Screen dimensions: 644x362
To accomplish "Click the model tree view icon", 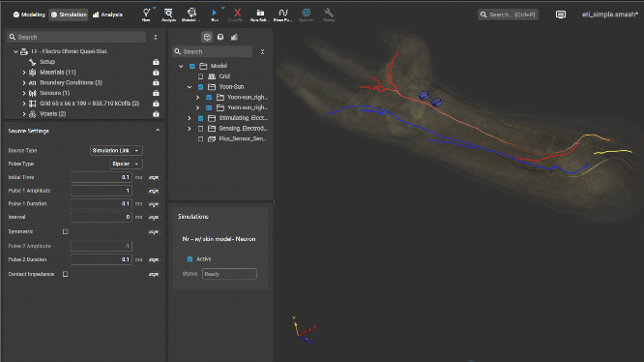I will point(207,37).
